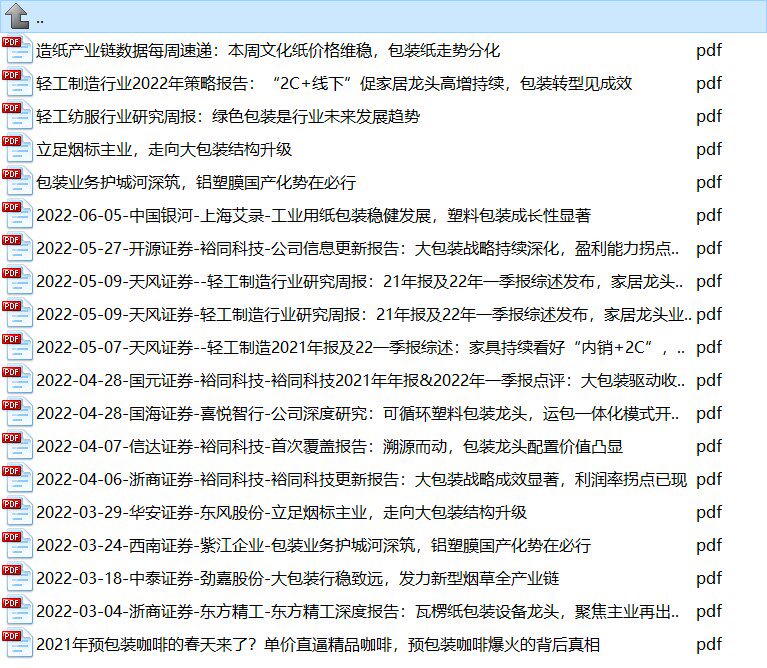Click PDF icon of 2022-03-29 华安证券 file
The image size is (767, 668).
[x=17, y=512]
